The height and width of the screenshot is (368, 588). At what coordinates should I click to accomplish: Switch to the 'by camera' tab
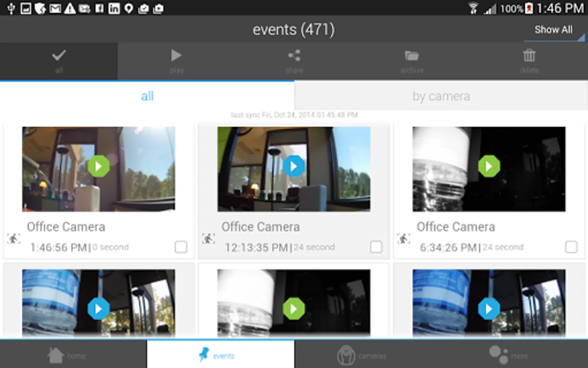pos(441,96)
